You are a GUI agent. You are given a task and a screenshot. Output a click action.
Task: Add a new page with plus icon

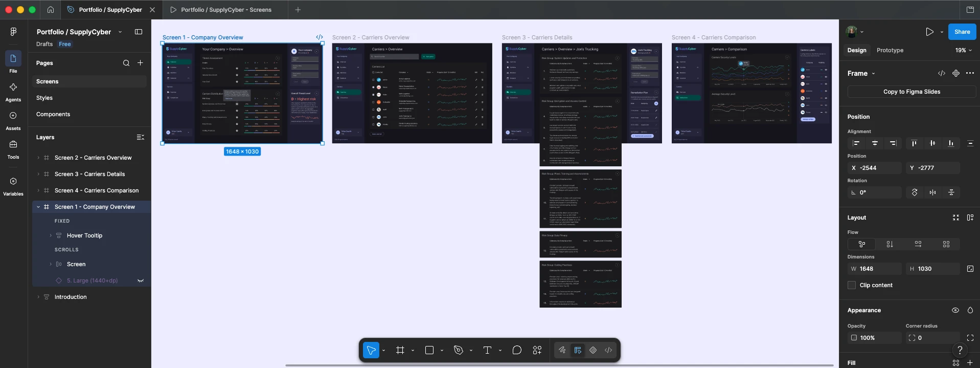coord(140,63)
